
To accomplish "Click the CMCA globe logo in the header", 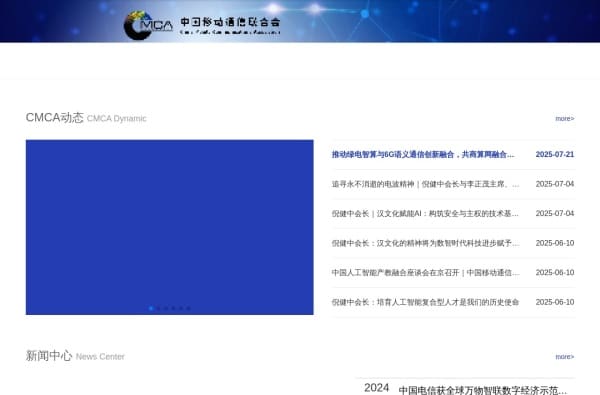I will 148,25.
